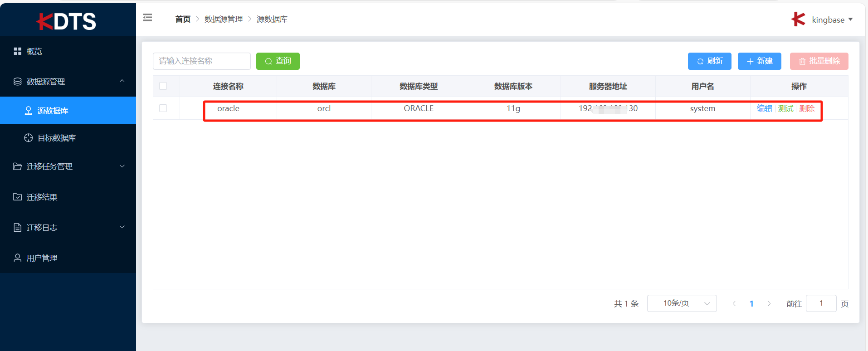This screenshot has width=868, height=351.
Task: Open 迁移结果 menu item
Action: (68, 197)
